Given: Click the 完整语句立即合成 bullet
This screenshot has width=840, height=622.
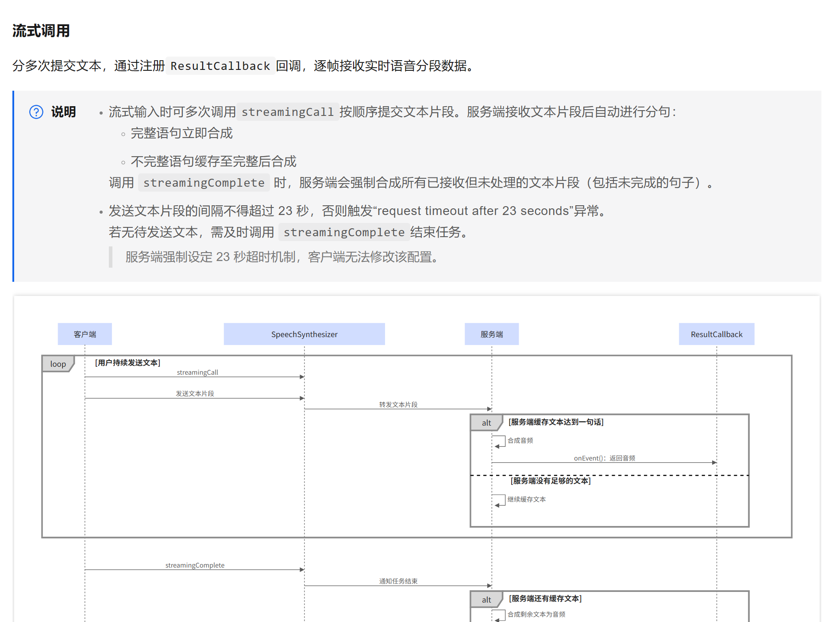Looking at the screenshot, I should click(x=182, y=133).
